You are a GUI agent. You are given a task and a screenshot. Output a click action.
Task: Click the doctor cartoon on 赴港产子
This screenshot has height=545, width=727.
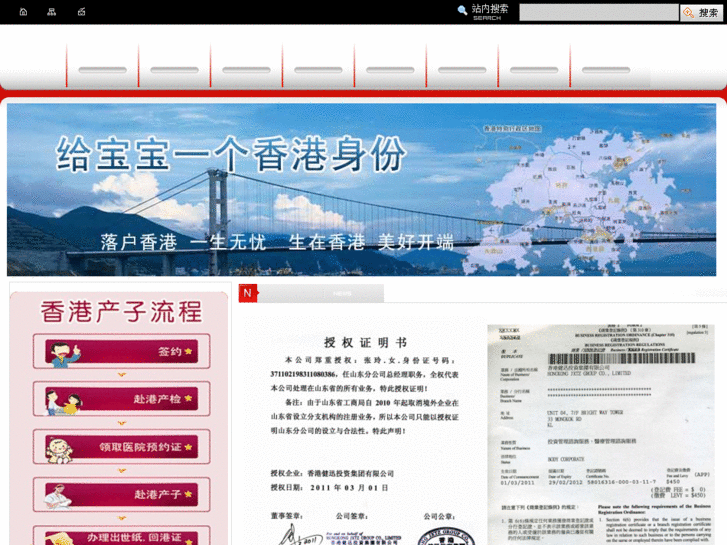pos(58,497)
